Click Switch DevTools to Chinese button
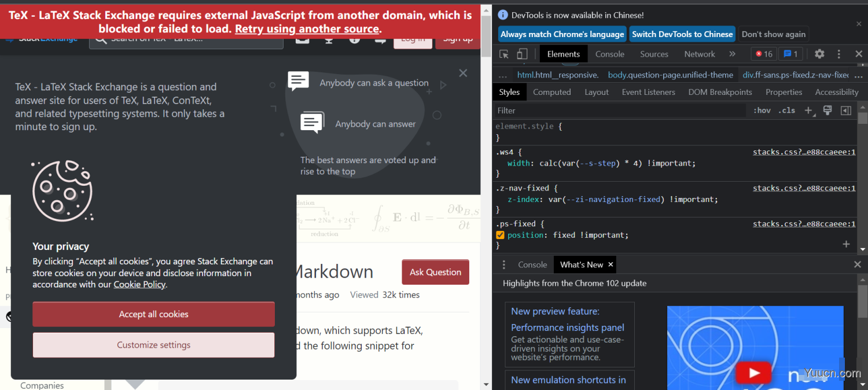Screen dimensions: 868x390 [x=682, y=34]
